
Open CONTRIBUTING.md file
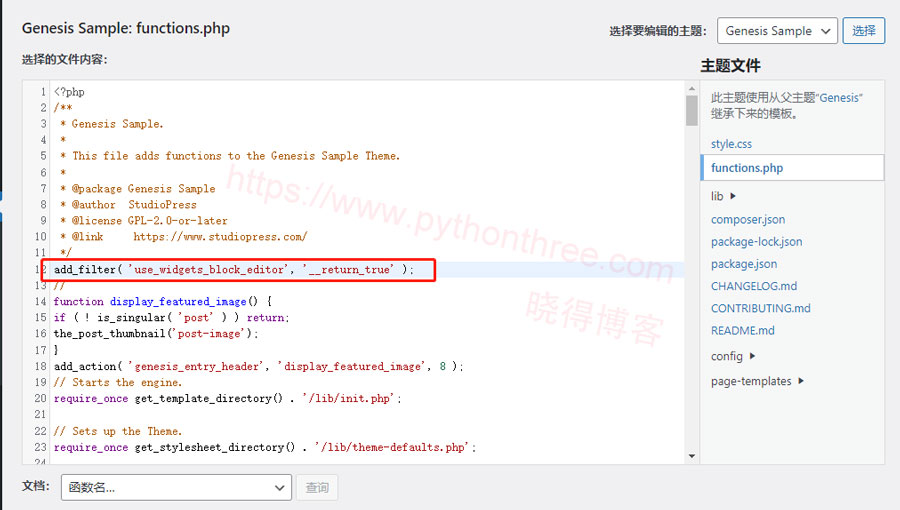pos(761,308)
